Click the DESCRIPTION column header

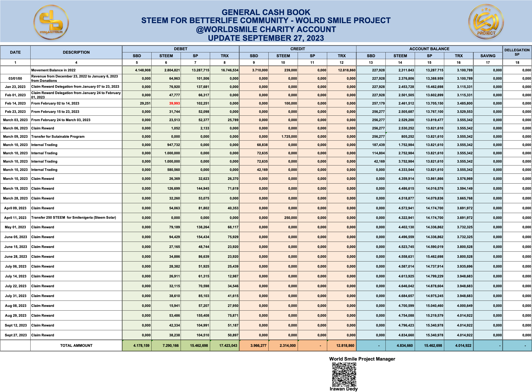coord(76,52)
